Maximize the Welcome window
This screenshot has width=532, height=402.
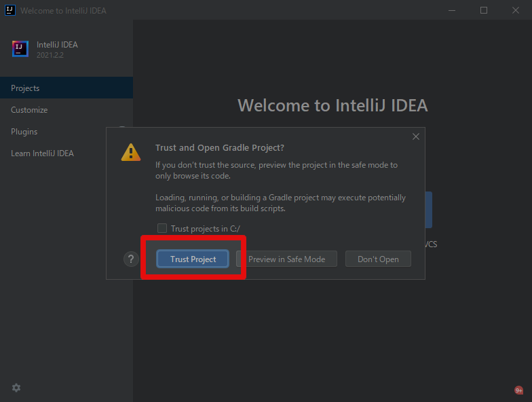tap(484, 11)
